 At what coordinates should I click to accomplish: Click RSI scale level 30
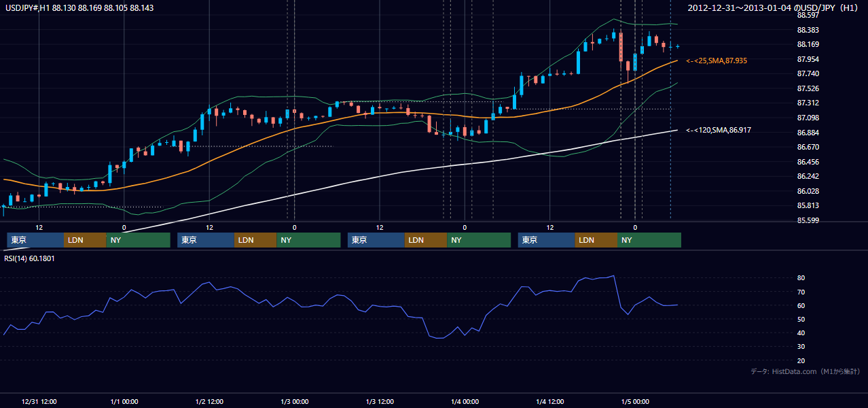pyautogui.click(x=801, y=347)
